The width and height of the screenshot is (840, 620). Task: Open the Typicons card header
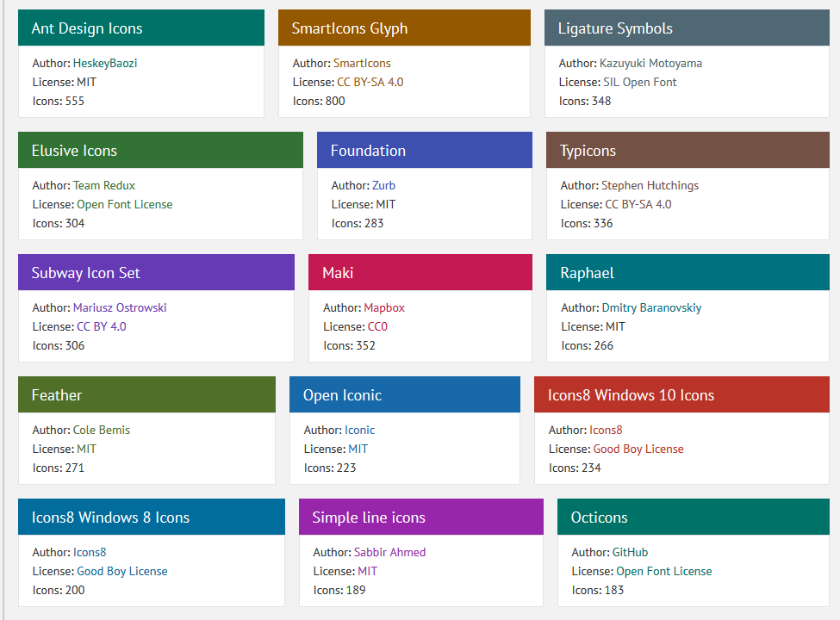tap(688, 150)
